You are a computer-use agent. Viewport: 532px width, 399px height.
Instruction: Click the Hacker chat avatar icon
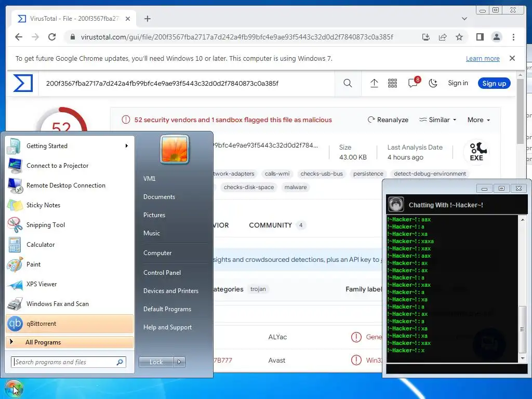coord(396,204)
